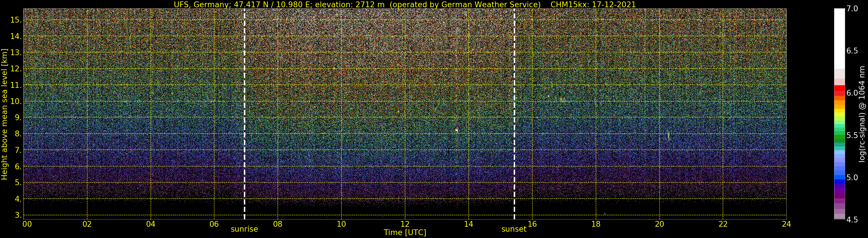
Task: Click the 7.0 tick label on colorbar
Action: [852, 9]
